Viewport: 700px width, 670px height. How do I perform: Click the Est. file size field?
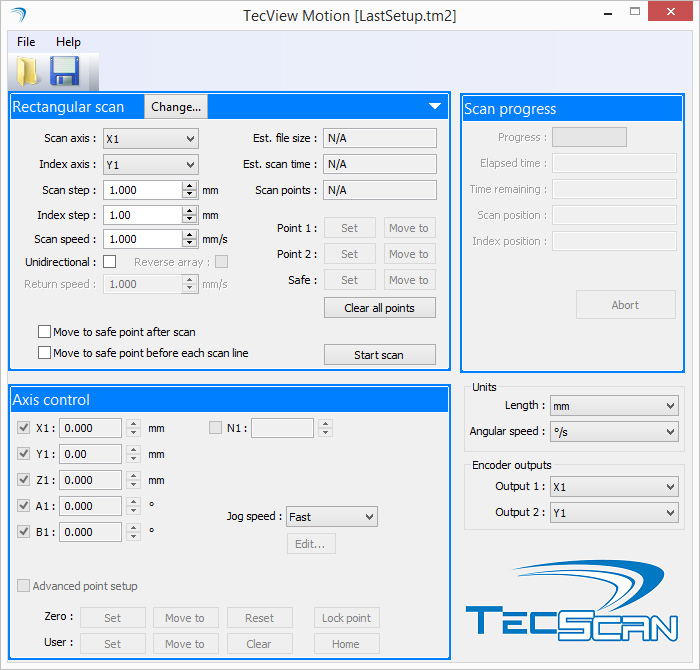point(379,138)
